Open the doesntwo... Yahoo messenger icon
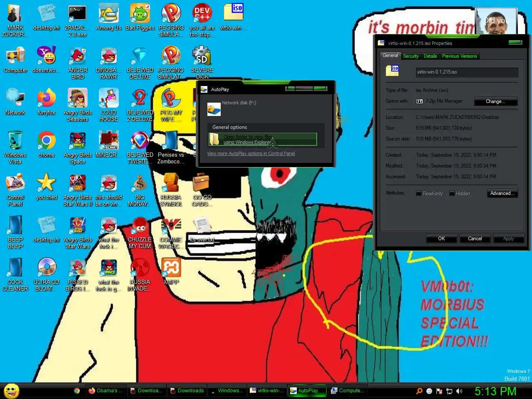This screenshot has height=399, width=532. 47,60
